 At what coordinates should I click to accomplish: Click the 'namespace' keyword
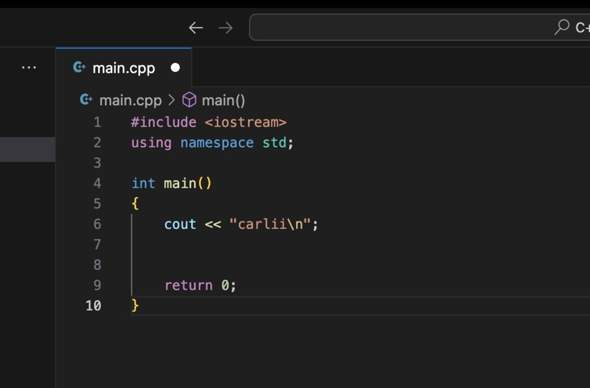217,143
